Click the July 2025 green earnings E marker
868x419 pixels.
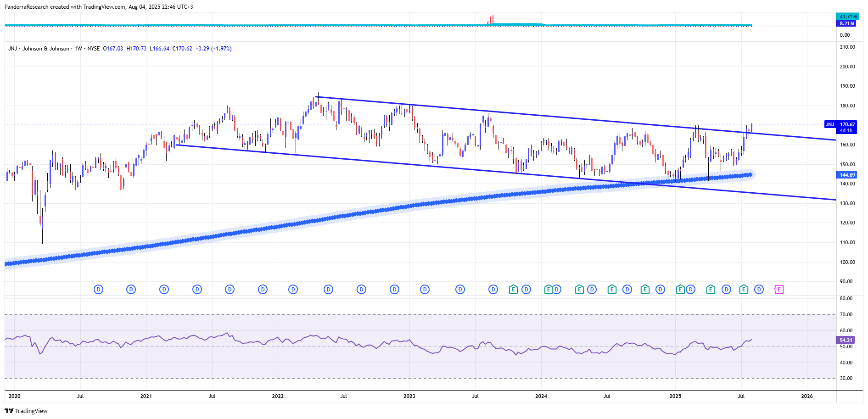pyautogui.click(x=744, y=290)
